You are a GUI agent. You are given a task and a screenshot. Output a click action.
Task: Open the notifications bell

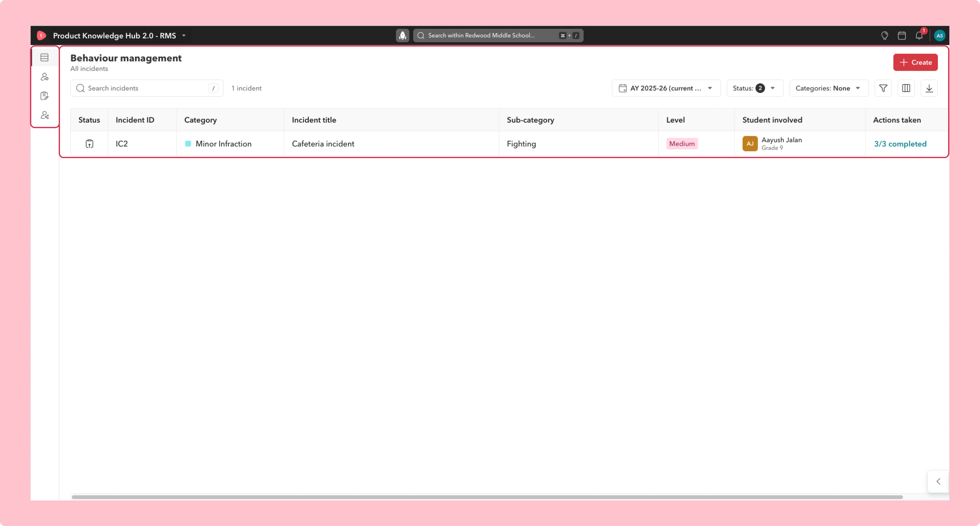pyautogui.click(x=919, y=35)
